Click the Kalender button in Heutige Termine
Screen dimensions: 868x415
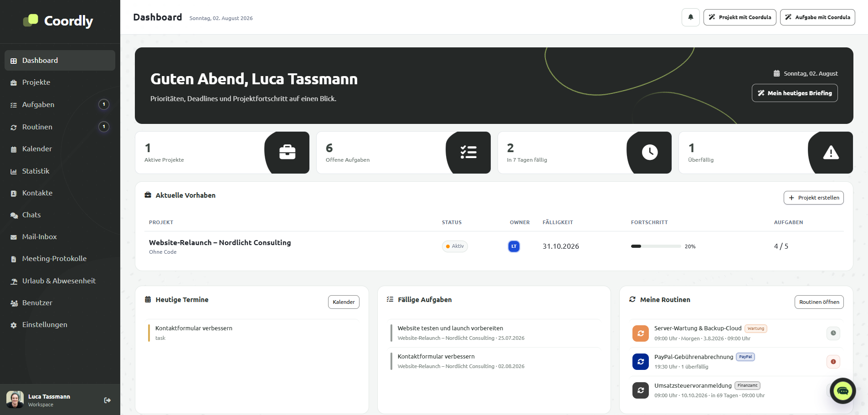point(344,302)
